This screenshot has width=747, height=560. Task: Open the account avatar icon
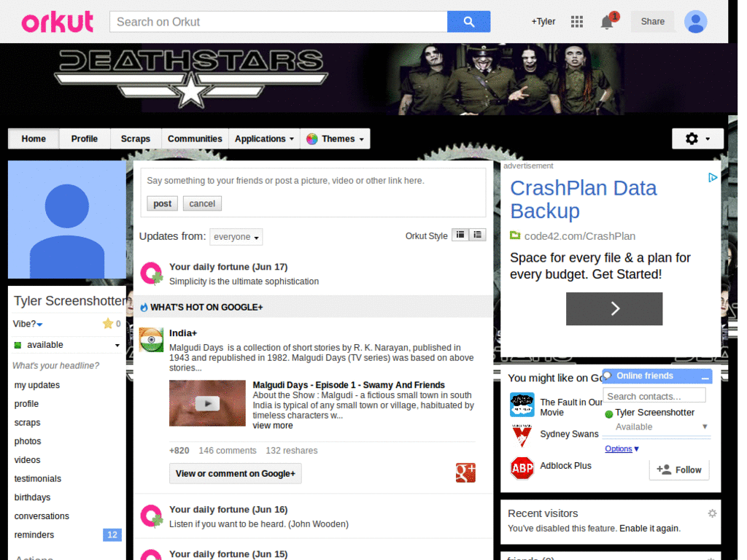click(695, 22)
